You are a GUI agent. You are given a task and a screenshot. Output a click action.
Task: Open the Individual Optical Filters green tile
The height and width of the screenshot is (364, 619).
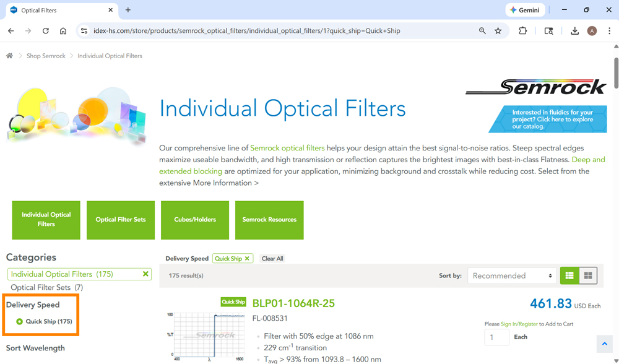click(x=46, y=220)
